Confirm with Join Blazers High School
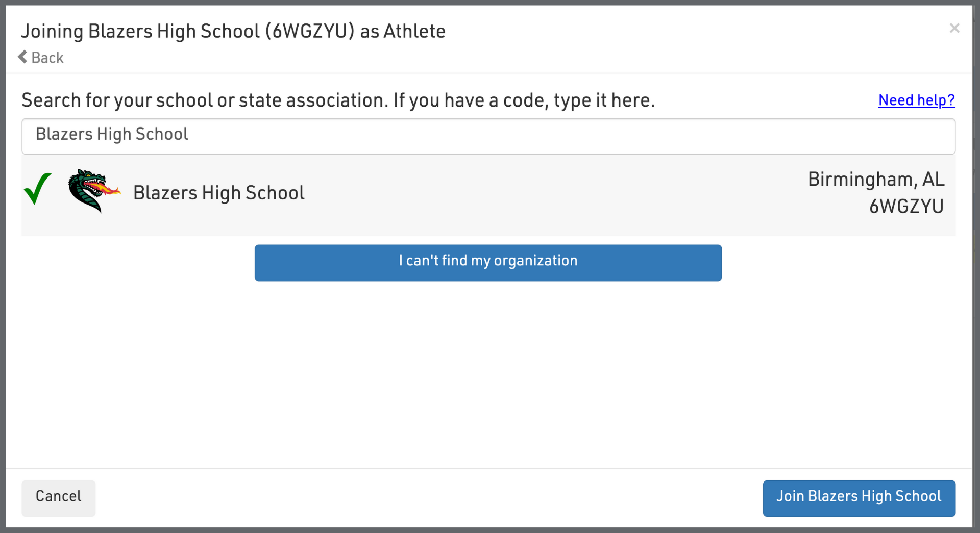This screenshot has width=980, height=533. 859,497
